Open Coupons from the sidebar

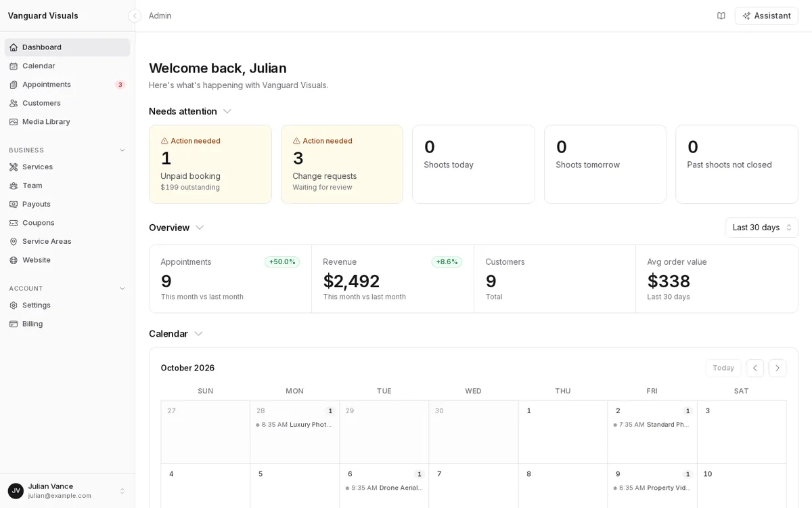pyautogui.click(x=67, y=223)
